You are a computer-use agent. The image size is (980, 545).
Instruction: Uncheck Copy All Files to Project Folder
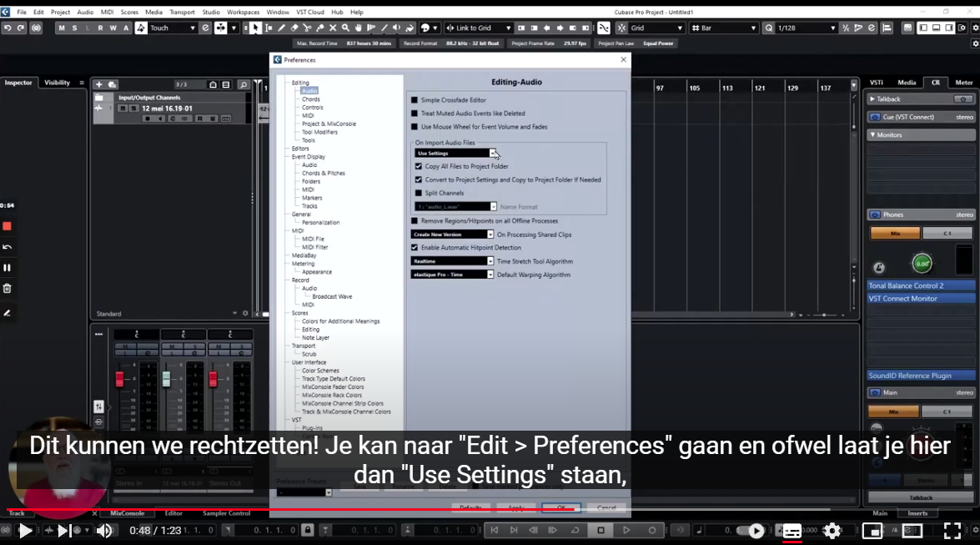point(419,166)
